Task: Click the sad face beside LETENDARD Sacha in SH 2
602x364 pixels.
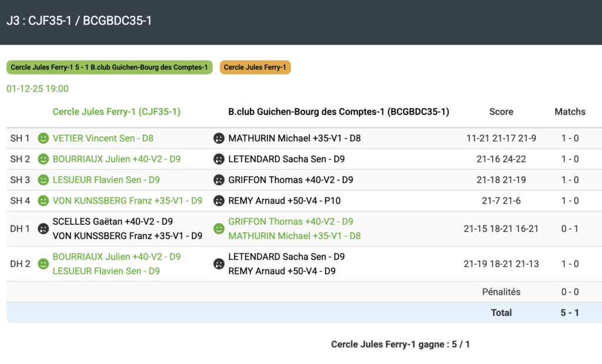Action: pos(219,159)
